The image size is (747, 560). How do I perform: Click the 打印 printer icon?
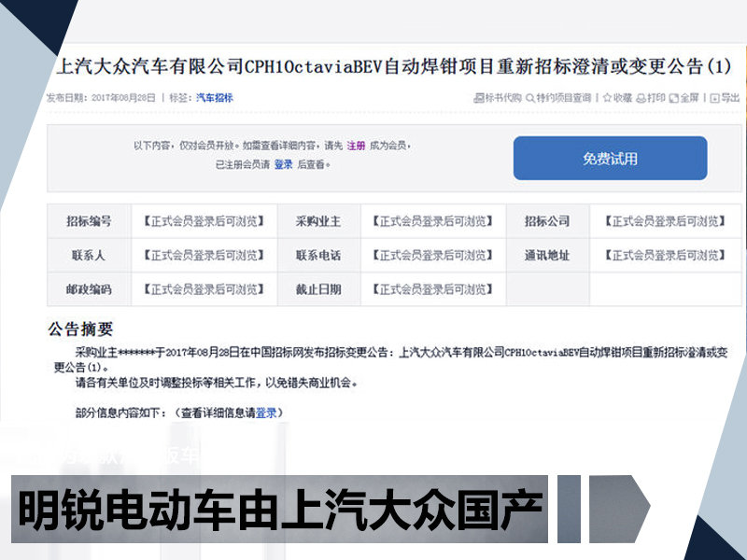click(x=641, y=98)
